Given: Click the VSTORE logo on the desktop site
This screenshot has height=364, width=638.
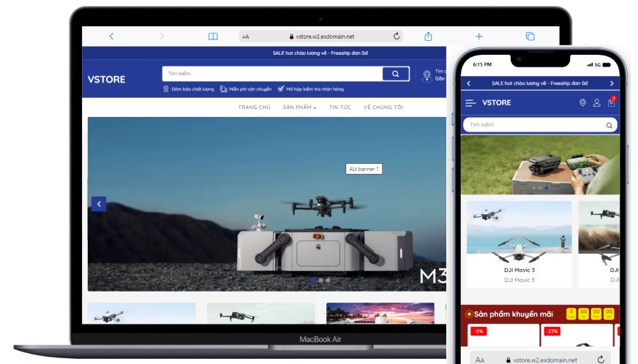Looking at the screenshot, I should point(107,80).
